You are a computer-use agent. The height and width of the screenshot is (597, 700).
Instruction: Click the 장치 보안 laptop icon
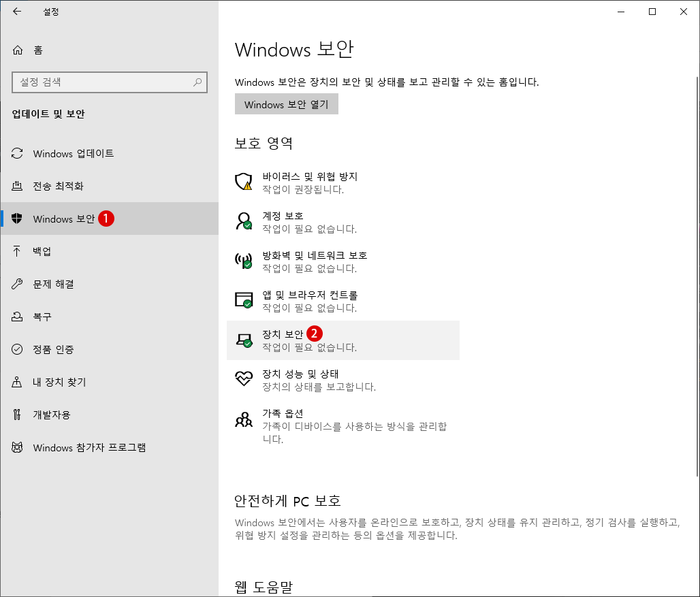(x=244, y=340)
